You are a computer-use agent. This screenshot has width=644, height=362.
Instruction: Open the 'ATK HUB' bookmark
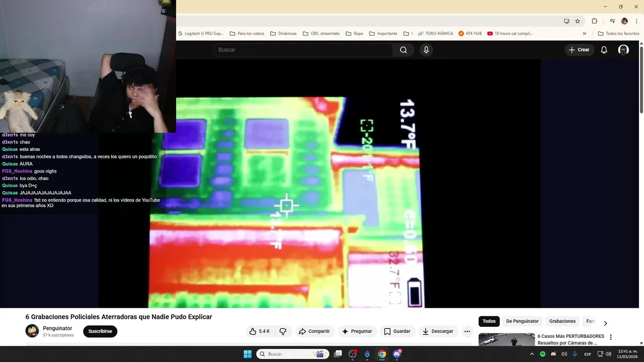tap(470, 34)
